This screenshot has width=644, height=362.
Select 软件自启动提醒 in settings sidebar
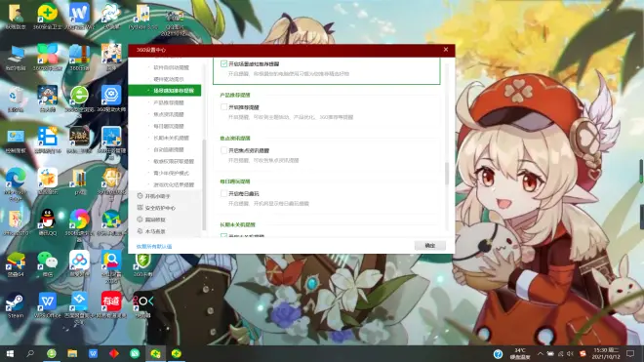point(172,67)
